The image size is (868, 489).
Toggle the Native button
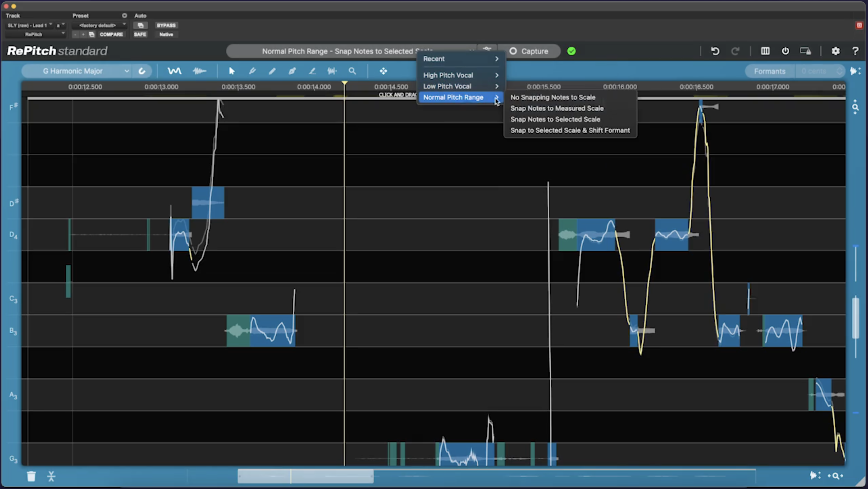[x=166, y=34]
